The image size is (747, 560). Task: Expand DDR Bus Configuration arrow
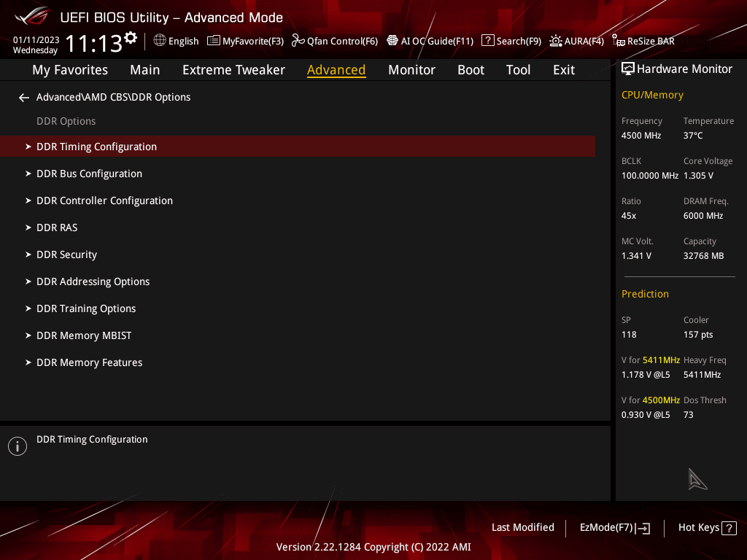point(28,174)
